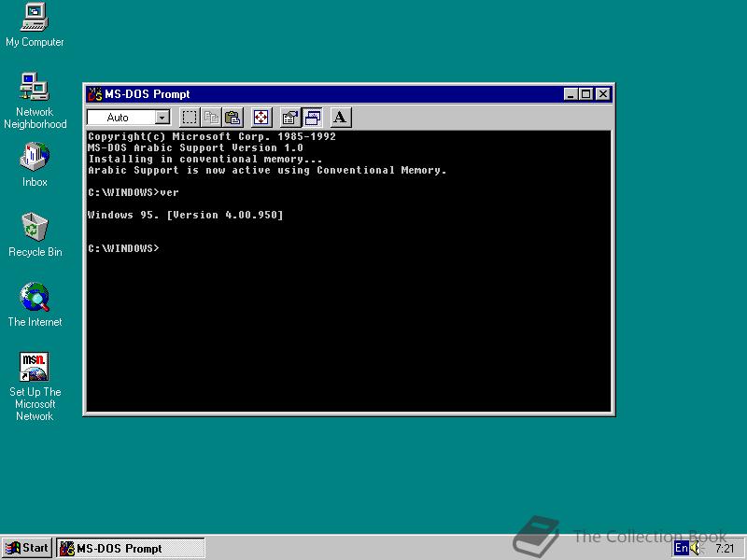Click the 'C:\WINDOWS>ver' command line
This screenshot has height=560, width=747.
(133, 192)
